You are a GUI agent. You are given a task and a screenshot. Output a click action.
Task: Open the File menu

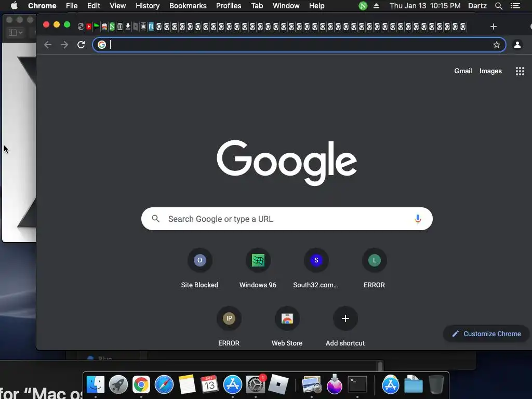tap(72, 6)
